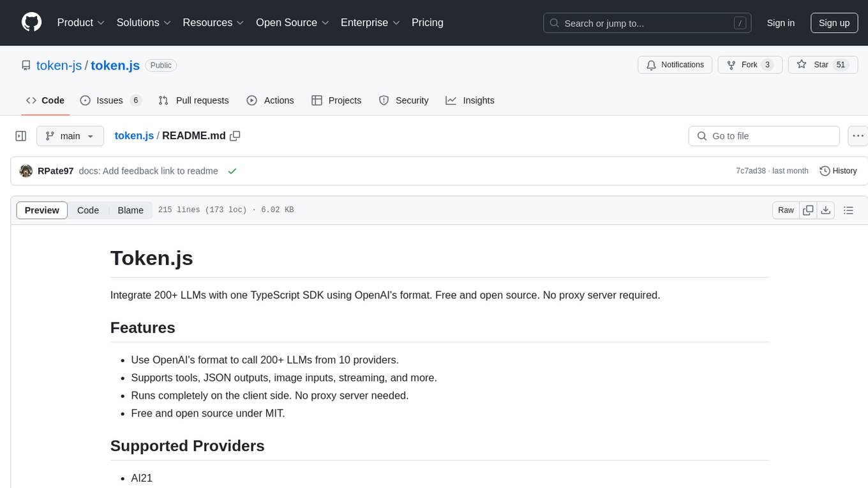Select the Code view
This screenshot has height=488, width=868.
click(x=88, y=210)
